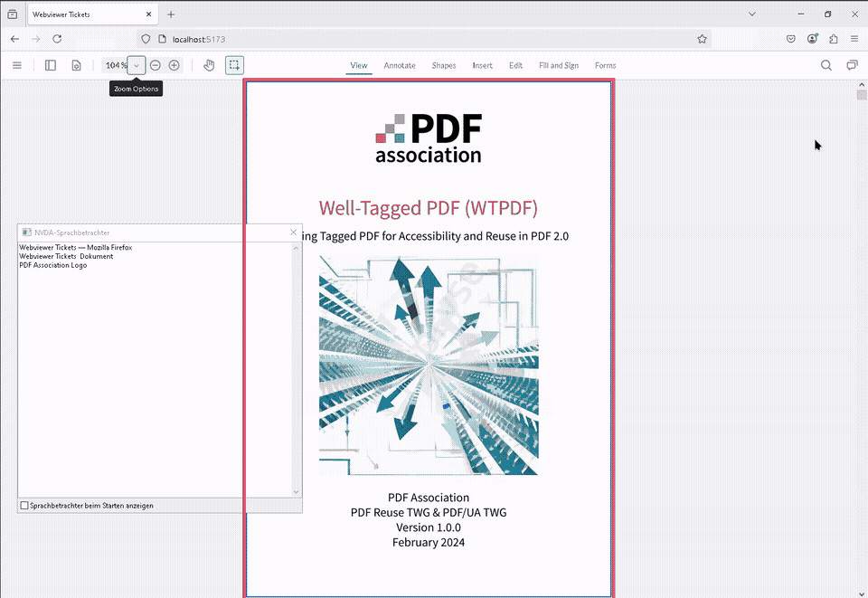Click the zoom in plus icon
This screenshot has height=598, width=868.
click(175, 65)
